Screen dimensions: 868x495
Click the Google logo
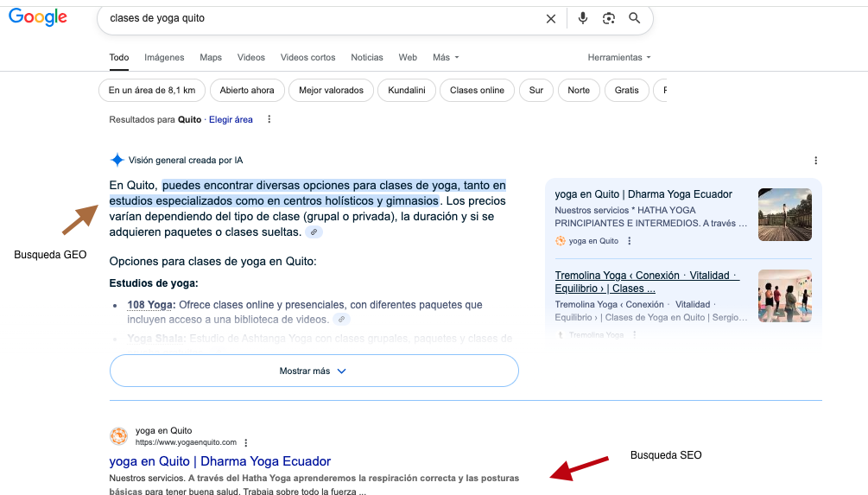coord(38,17)
